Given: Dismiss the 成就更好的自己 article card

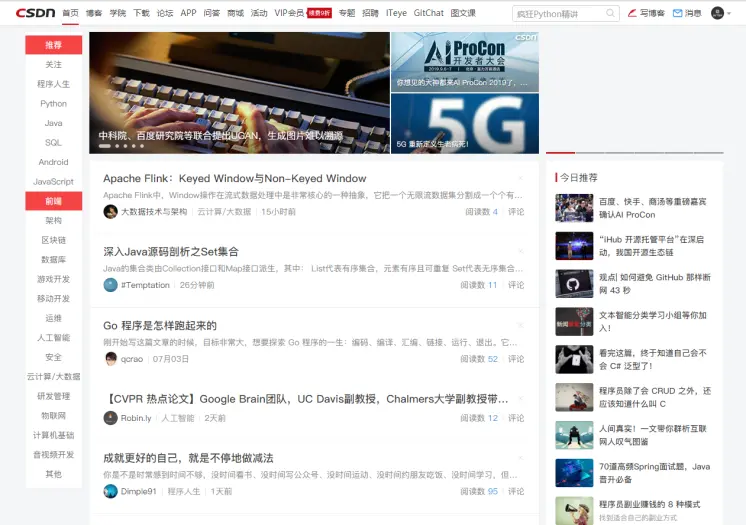Looking at the screenshot, I should tap(521, 458).
